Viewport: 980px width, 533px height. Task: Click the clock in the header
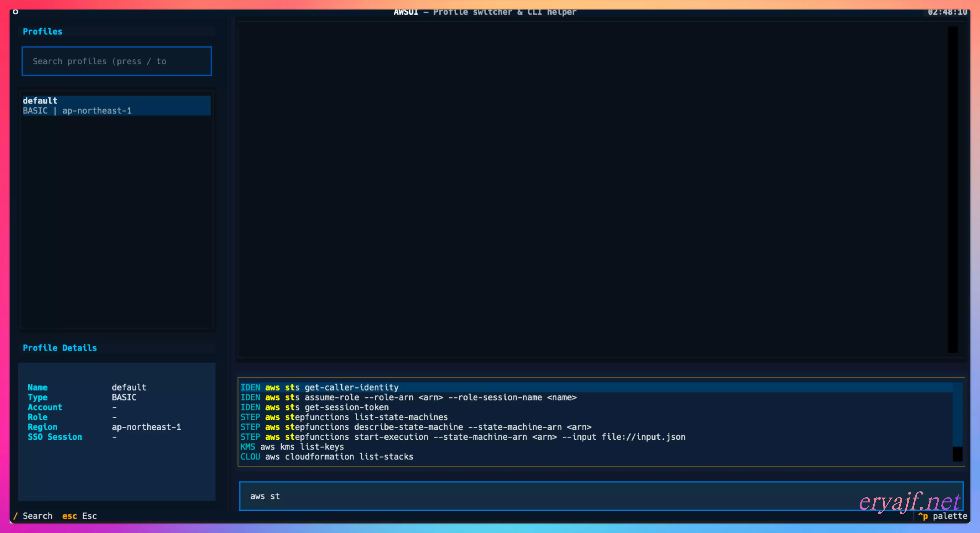pyautogui.click(x=947, y=12)
